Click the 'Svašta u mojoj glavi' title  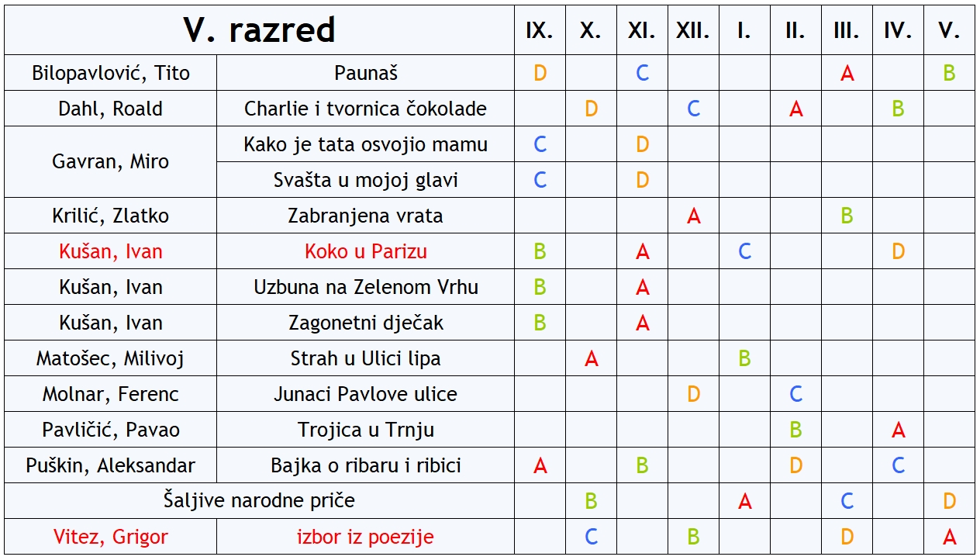(366, 180)
